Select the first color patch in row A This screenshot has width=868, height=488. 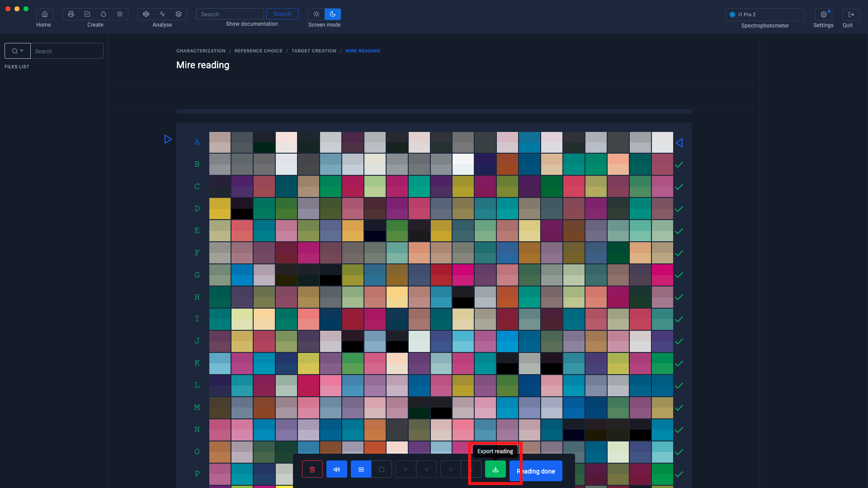click(220, 142)
